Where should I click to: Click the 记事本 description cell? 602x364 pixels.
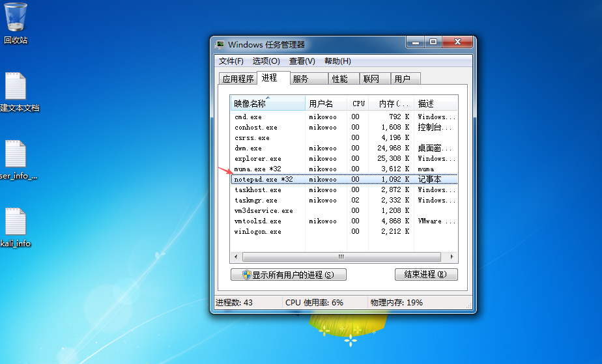pos(429,179)
